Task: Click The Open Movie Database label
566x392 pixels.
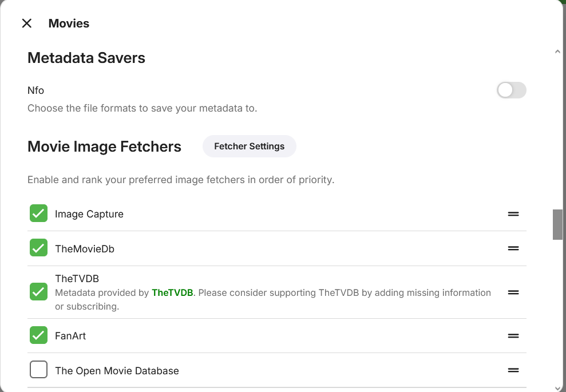Action: (x=117, y=371)
